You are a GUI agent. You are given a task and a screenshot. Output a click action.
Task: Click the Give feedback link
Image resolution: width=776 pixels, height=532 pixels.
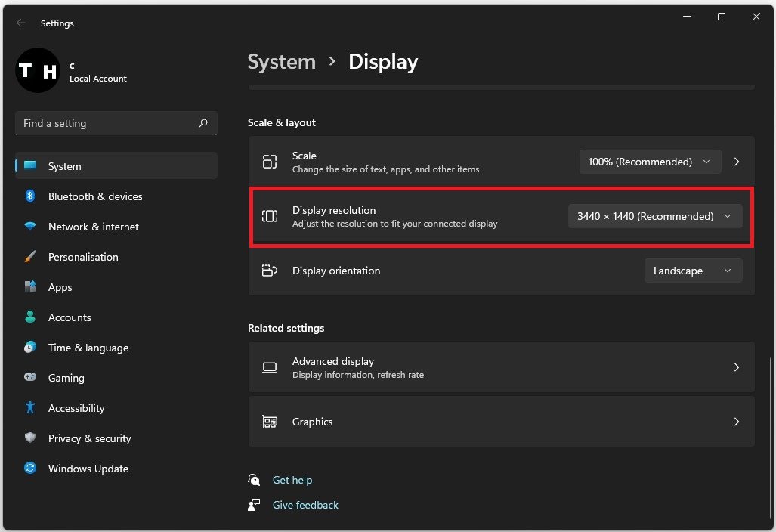[305, 505]
